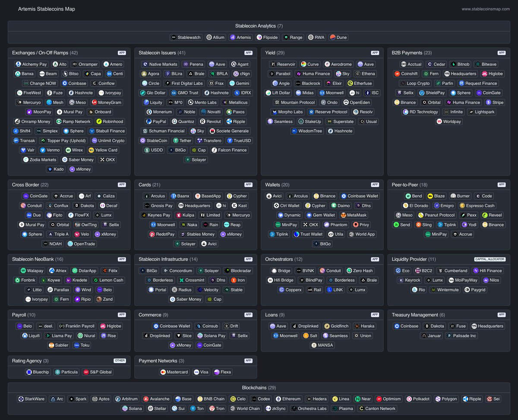Select the BVNK orchestrator icon
The height and width of the screenshot is (420, 518).
(x=298, y=271)
